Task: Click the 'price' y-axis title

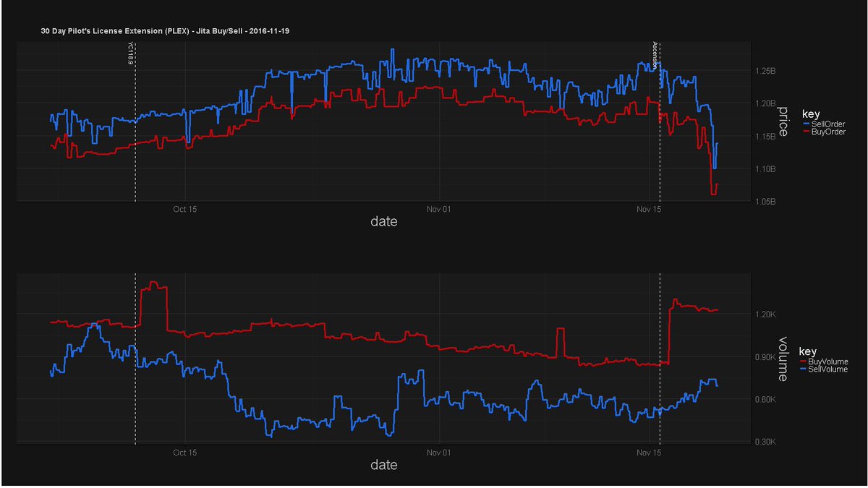Action: pyautogui.click(x=783, y=121)
